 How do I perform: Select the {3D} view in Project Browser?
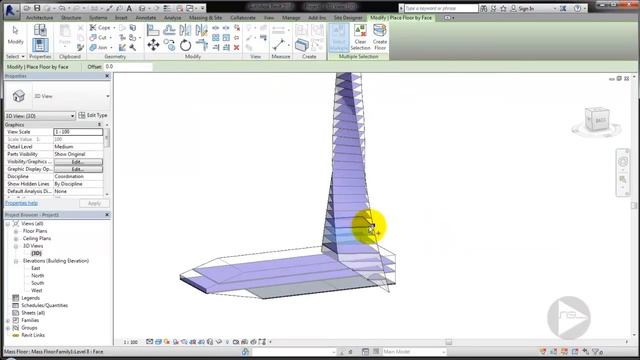(x=36, y=253)
